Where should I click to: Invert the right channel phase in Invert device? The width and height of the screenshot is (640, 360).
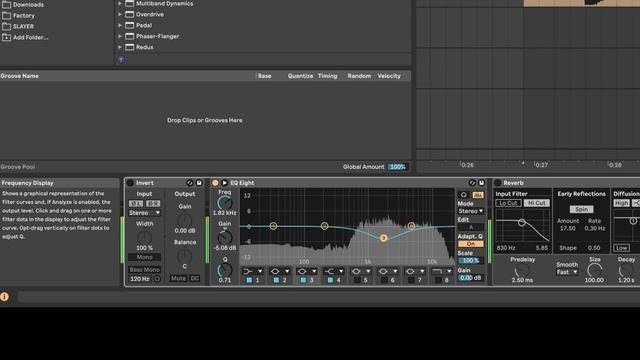(x=153, y=203)
